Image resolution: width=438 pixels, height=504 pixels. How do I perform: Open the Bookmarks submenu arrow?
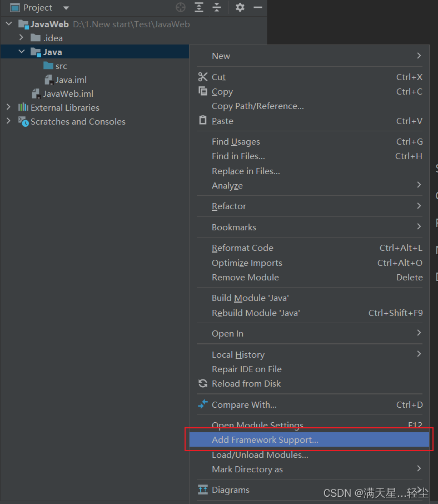coord(419,226)
